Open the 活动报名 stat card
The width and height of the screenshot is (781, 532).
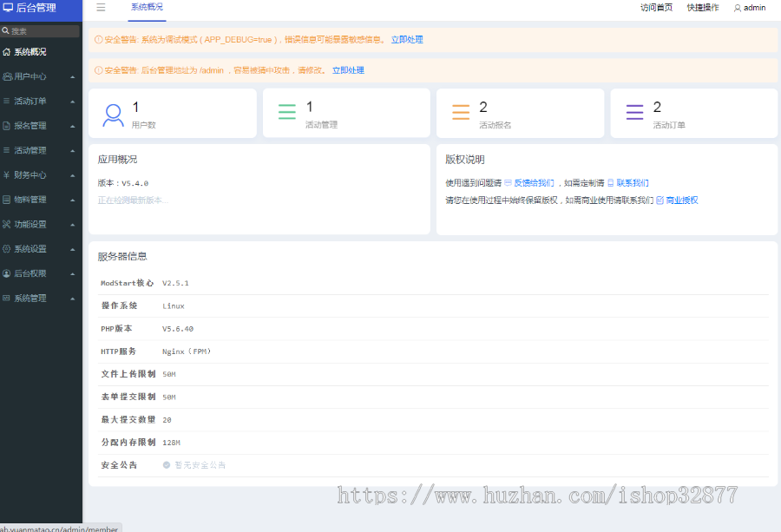click(520, 113)
